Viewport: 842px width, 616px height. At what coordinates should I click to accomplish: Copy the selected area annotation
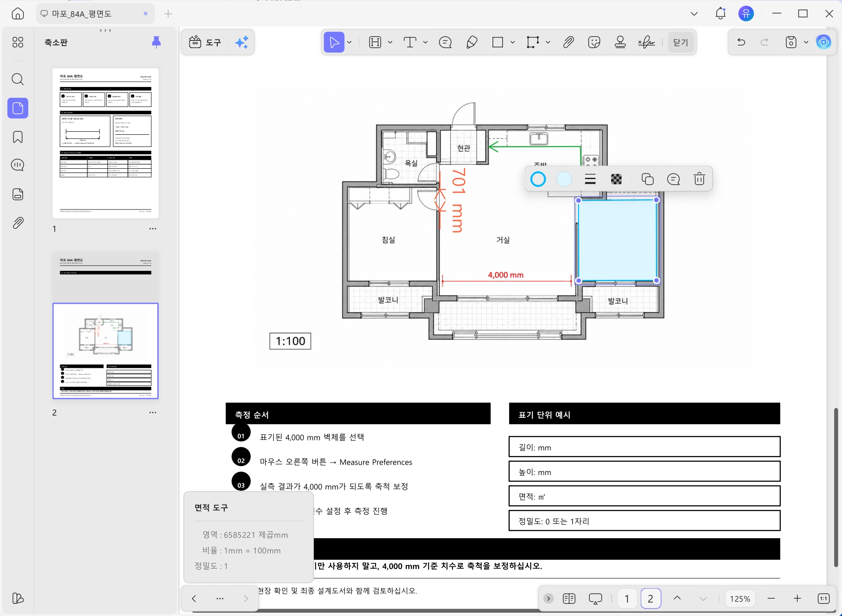click(x=648, y=179)
